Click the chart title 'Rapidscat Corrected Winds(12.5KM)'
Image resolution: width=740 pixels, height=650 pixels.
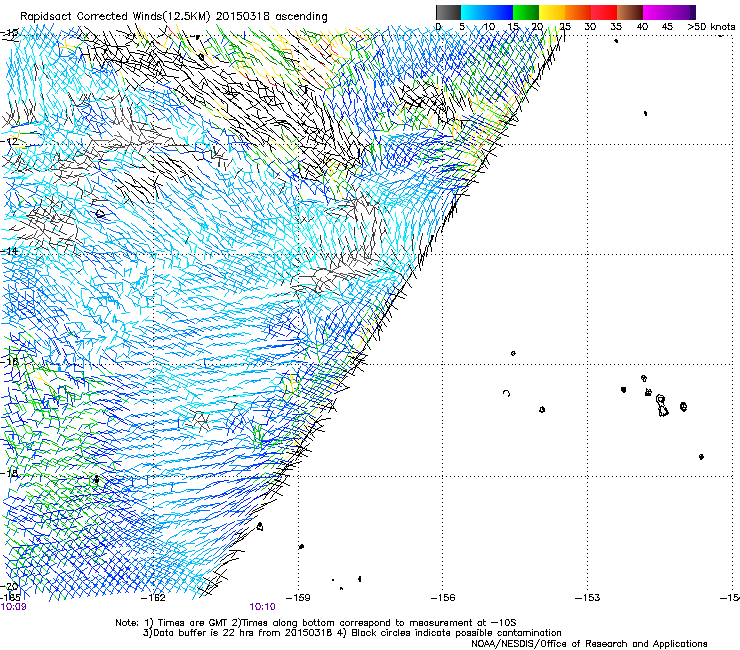[x=116, y=16]
